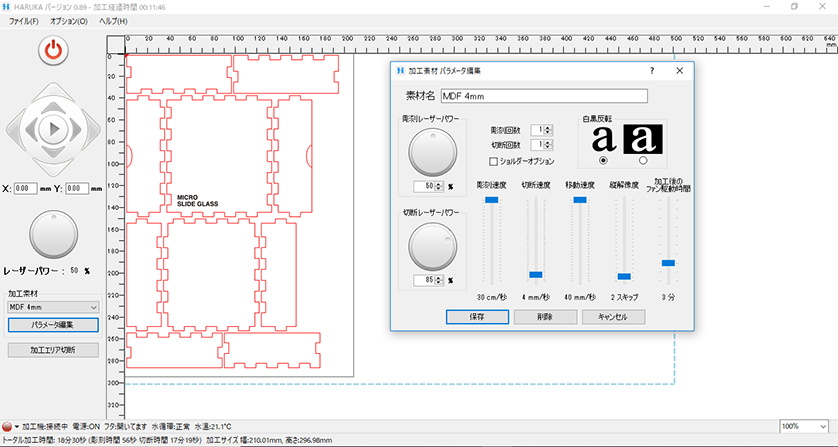This screenshot has height=447, width=838.
Task: Select the black-on-white 'a' preview image
Action: point(603,138)
